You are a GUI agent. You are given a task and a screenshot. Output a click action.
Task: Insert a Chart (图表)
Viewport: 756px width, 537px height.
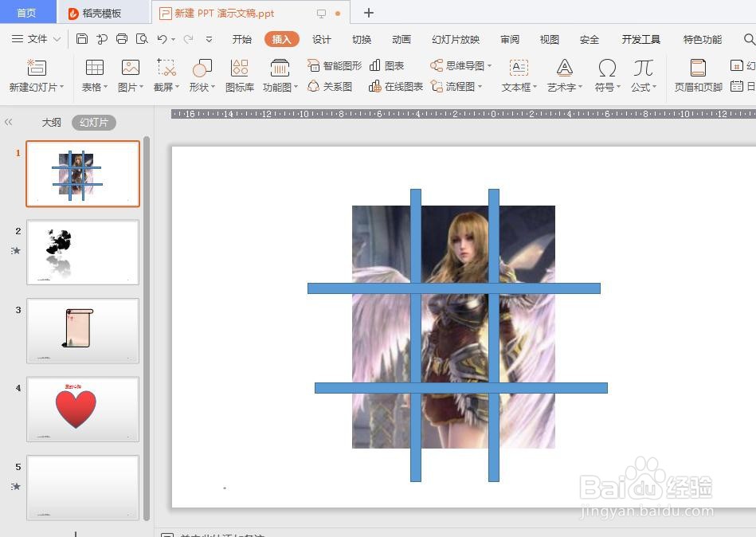(x=386, y=65)
